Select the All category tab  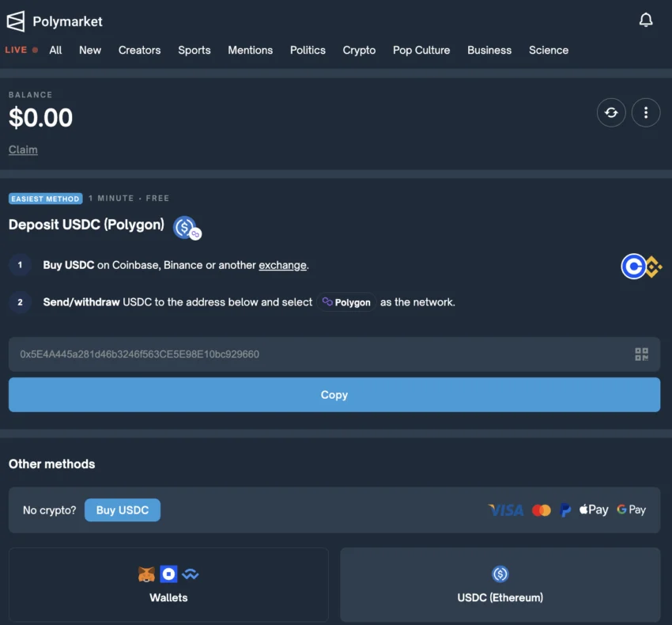click(x=55, y=50)
